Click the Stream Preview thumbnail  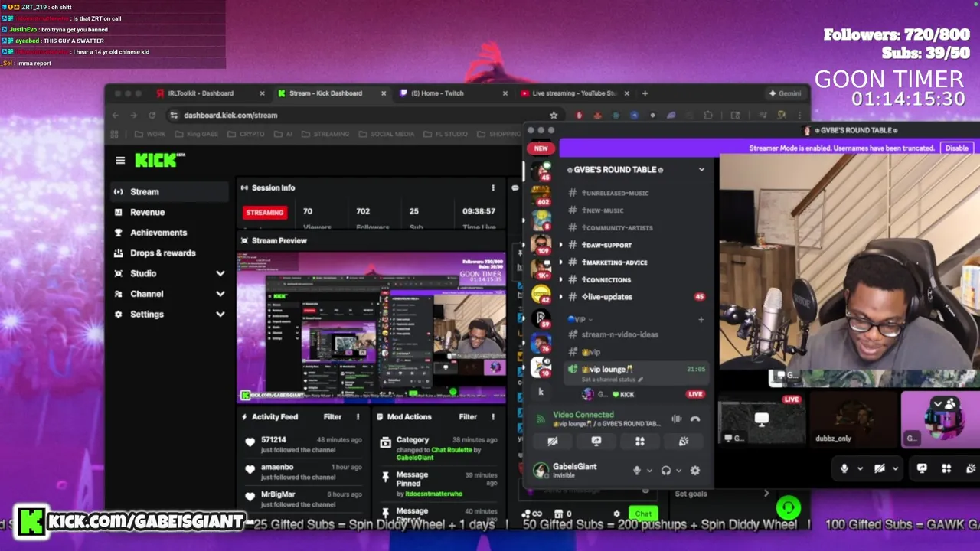click(x=371, y=327)
